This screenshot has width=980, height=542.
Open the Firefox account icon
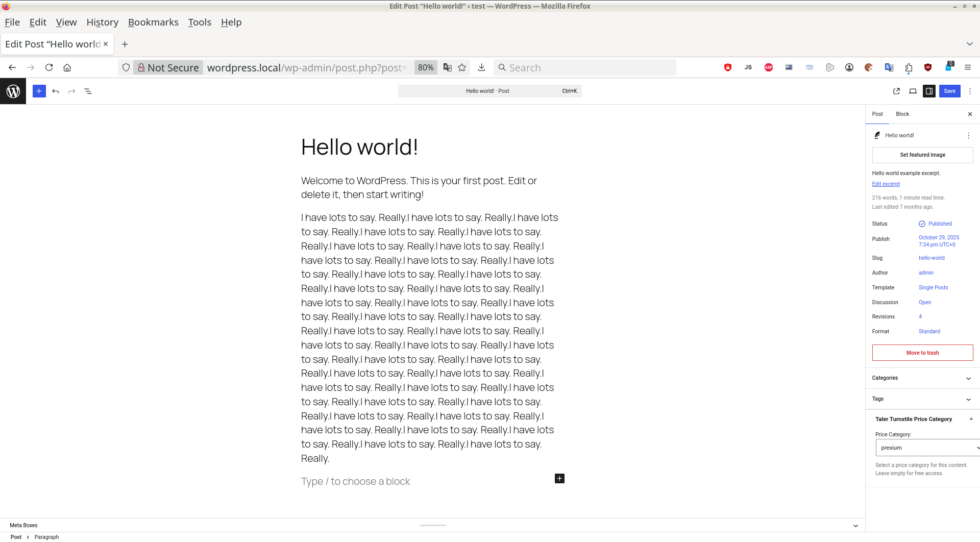point(849,67)
